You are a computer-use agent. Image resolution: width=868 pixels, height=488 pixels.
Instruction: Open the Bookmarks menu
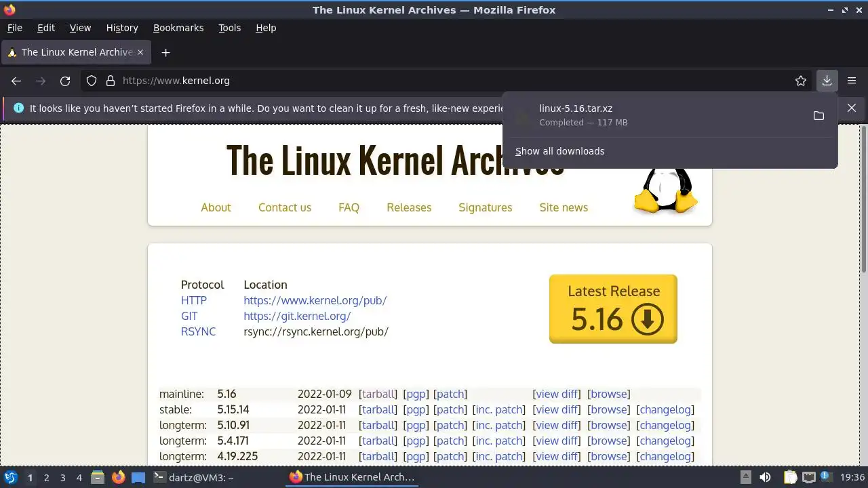[178, 28]
